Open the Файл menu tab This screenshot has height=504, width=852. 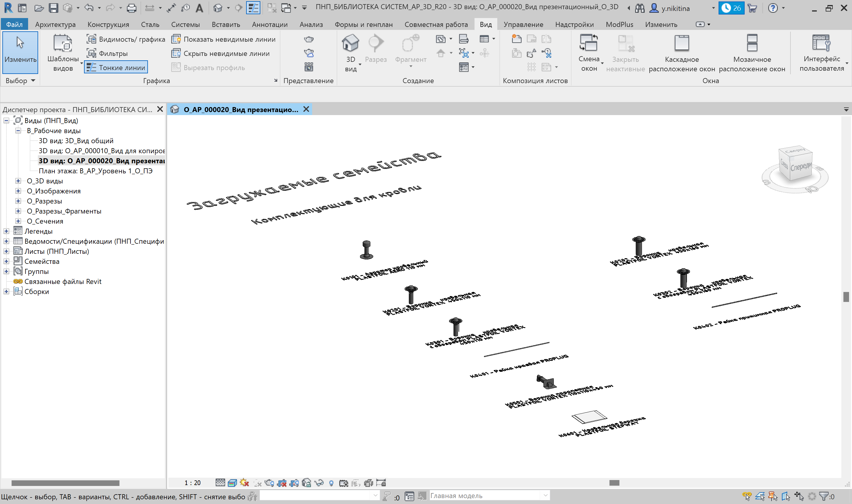pyautogui.click(x=14, y=25)
